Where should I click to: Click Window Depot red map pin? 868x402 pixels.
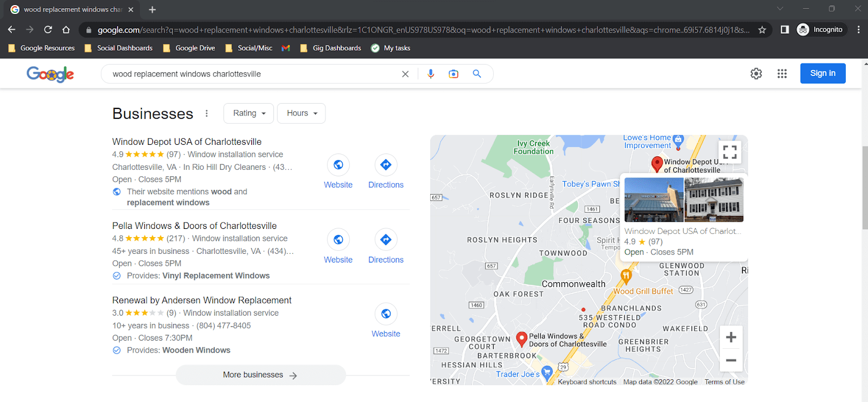pyautogui.click(x=657, y=164)
